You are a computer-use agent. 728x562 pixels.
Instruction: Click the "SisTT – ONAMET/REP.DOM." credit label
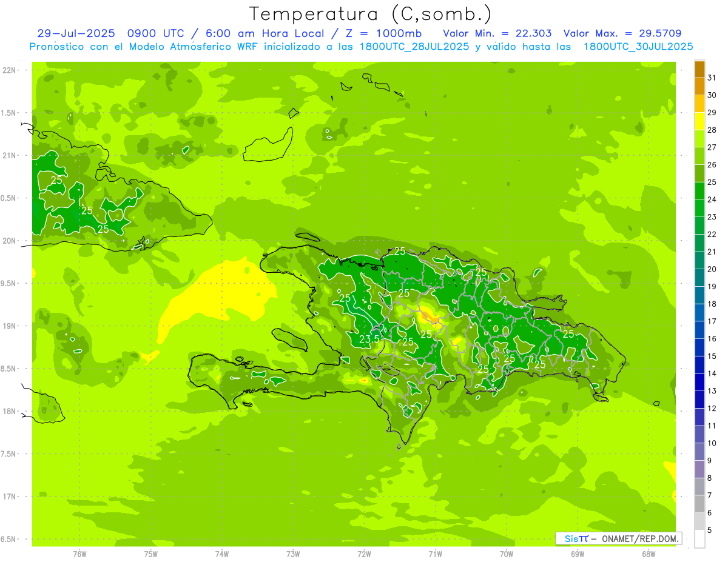coord(619,538)
